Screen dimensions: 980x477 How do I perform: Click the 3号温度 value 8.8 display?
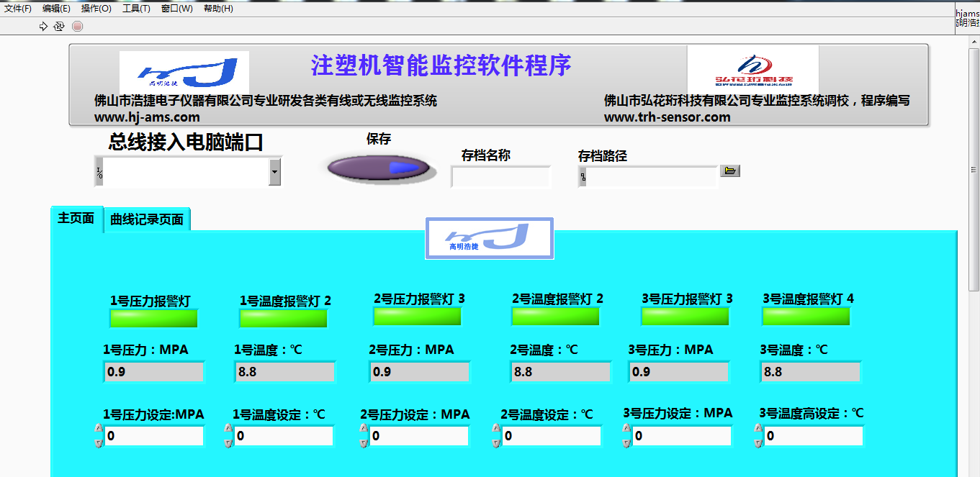click(811, 372)
